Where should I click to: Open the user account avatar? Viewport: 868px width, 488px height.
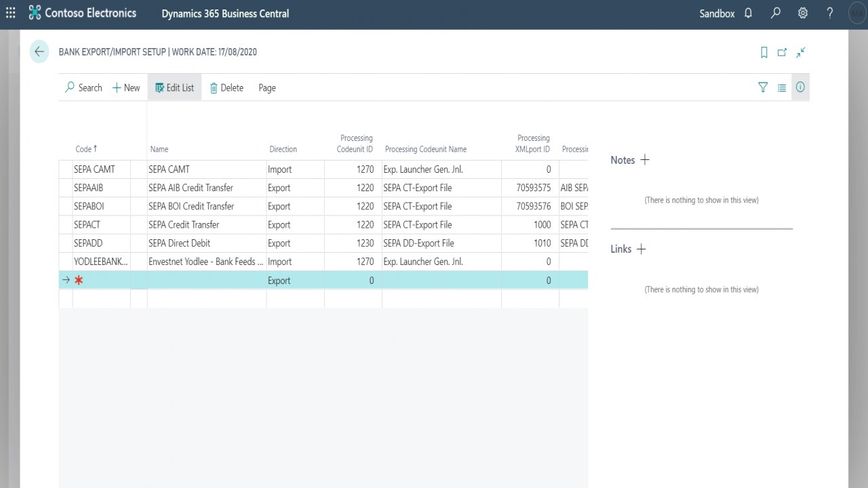tap(857, 13)
